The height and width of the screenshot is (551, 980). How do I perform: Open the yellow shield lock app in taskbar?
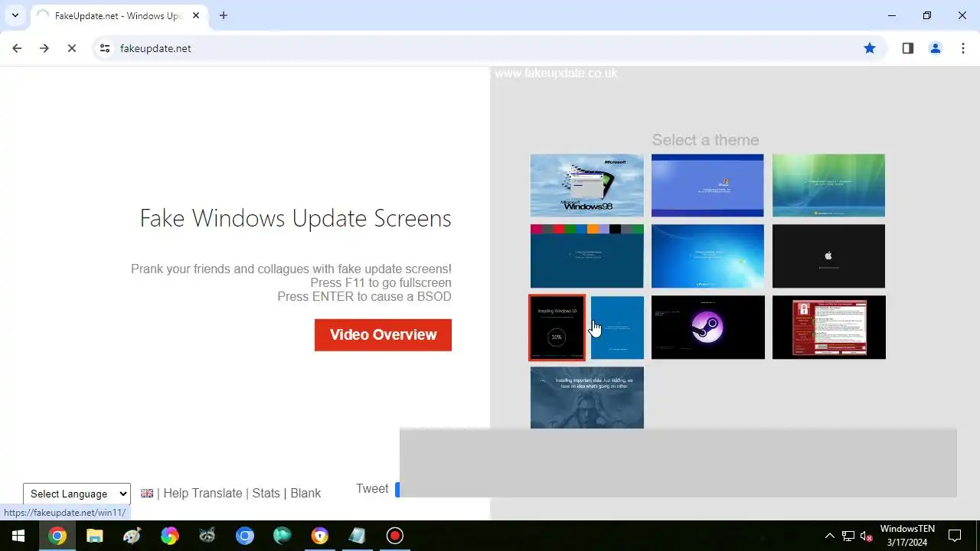pyautogui.click(x=319, y=536)
